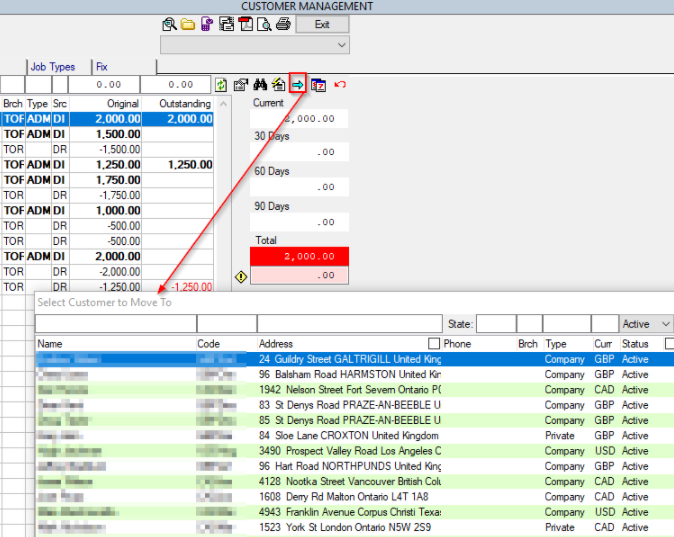Select customer at 96 Hart Road NORTHPUNDS
The height and width of the screenshot is (537, 674).
click(x=355, y=466)
